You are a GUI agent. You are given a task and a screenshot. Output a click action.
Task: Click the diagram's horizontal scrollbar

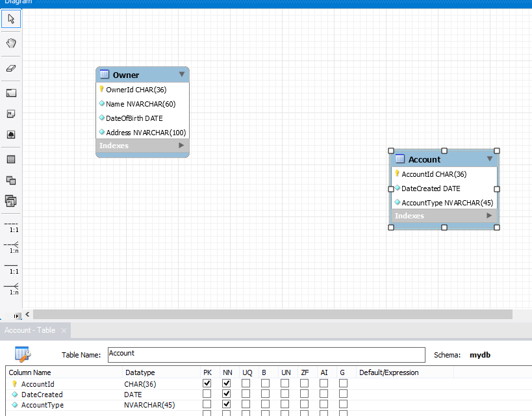tap(273, 315)
